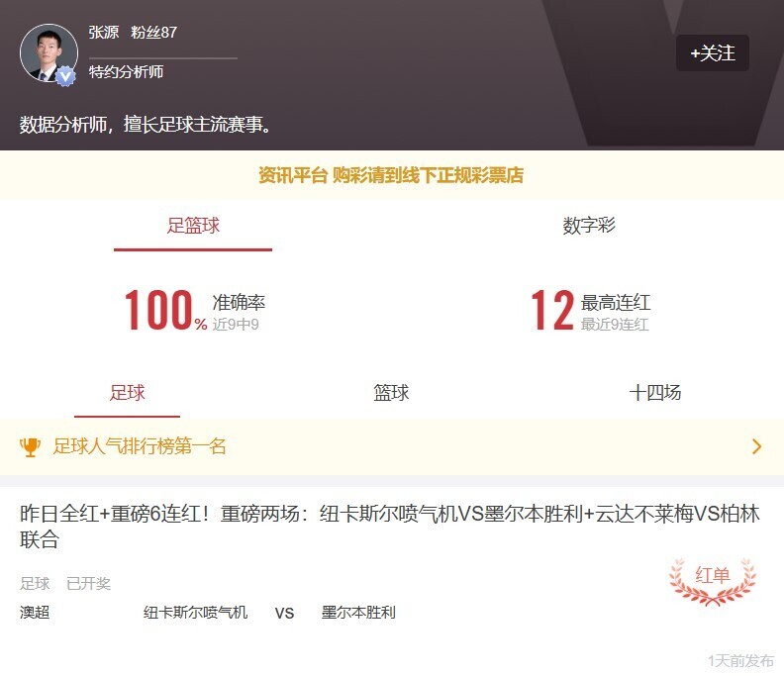This screenshot has width=784, height=676.
Task: Expand football popularity ranking via chevron arrow
Action: (756, 446)
